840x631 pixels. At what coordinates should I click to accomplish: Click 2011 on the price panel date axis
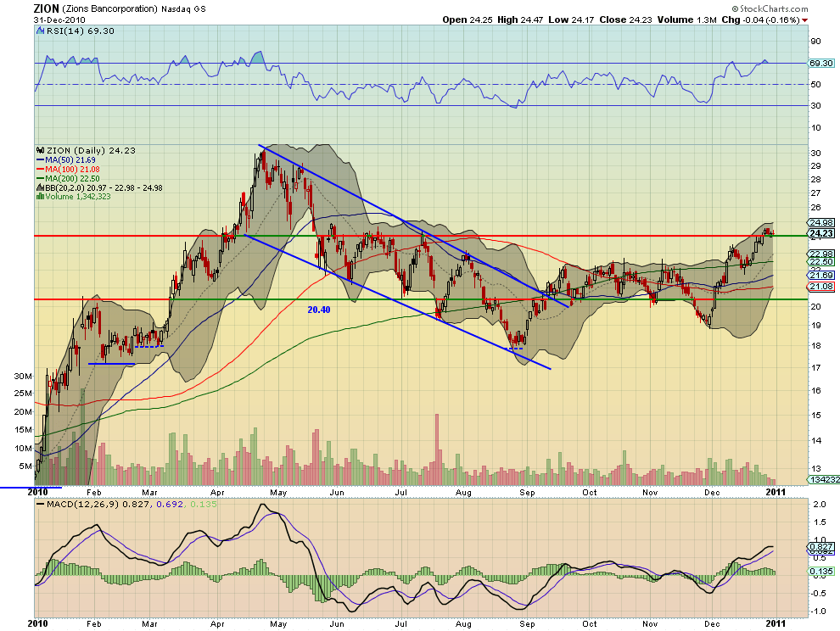776,492
